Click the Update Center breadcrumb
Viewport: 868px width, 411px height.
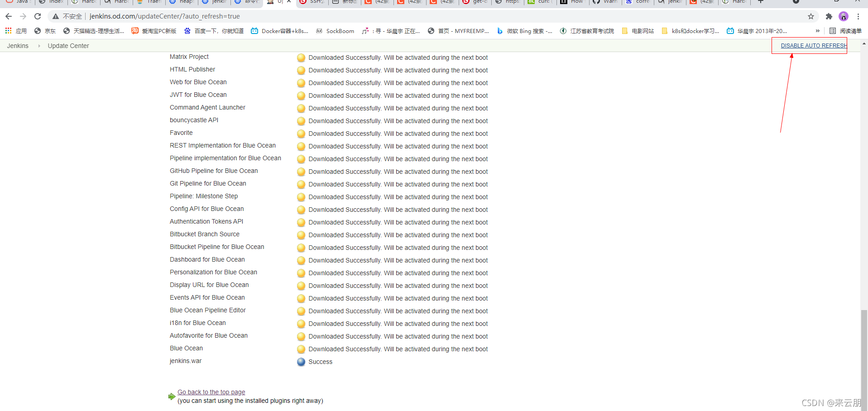68,46
